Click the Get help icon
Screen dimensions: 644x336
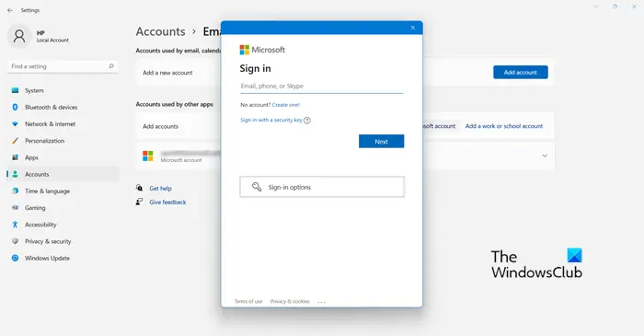tap(139, 188)
